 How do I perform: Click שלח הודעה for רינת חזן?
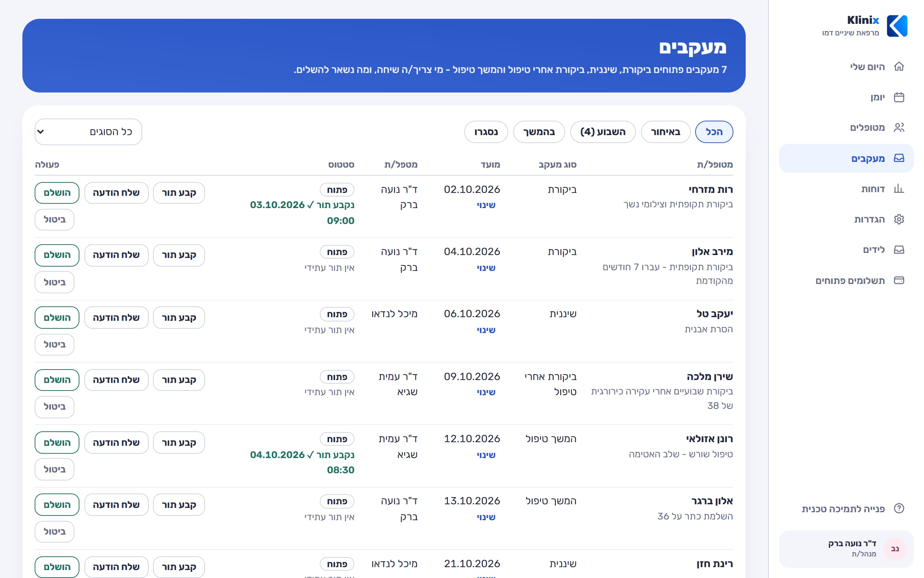(x=117, y=567)
